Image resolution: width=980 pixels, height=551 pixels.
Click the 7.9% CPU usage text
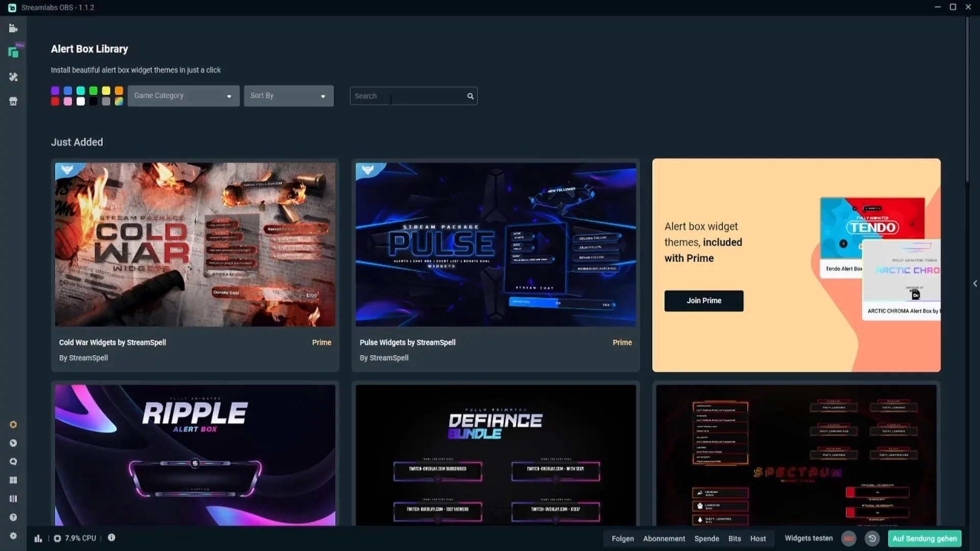point(80,538)
